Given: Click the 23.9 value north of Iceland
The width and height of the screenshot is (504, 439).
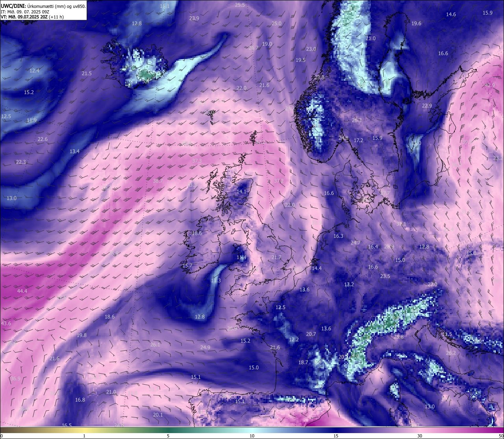Looking at the screenshot, I should (x=194, y=18).
